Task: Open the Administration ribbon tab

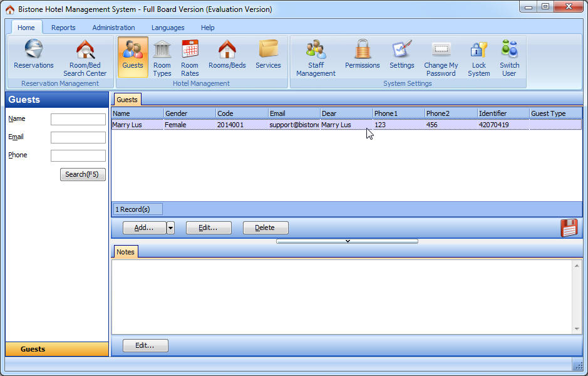Action: click(113, 28)
